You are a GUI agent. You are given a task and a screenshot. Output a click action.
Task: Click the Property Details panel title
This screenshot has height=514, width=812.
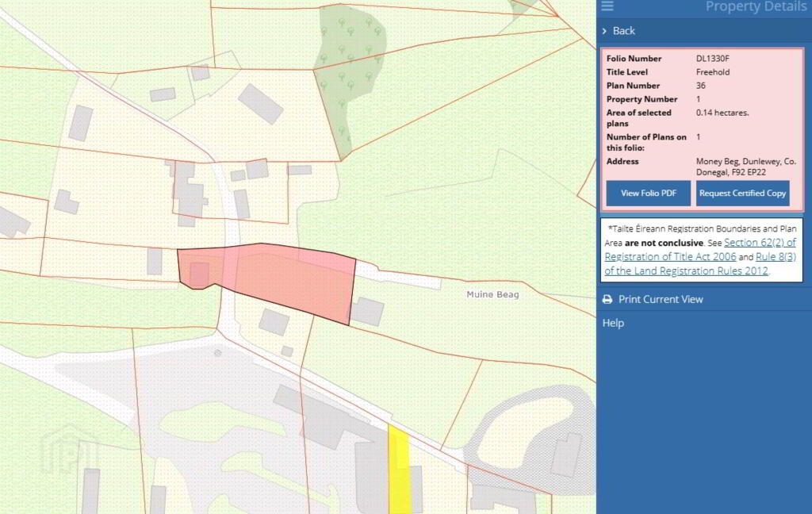(x=756, y=6)
